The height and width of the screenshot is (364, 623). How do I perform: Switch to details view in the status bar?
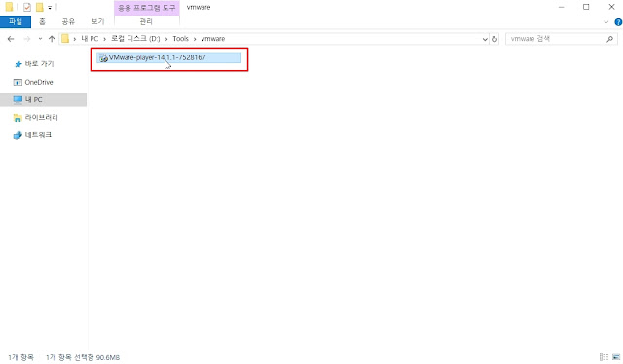pyautogui.click(x=604, y=357)
